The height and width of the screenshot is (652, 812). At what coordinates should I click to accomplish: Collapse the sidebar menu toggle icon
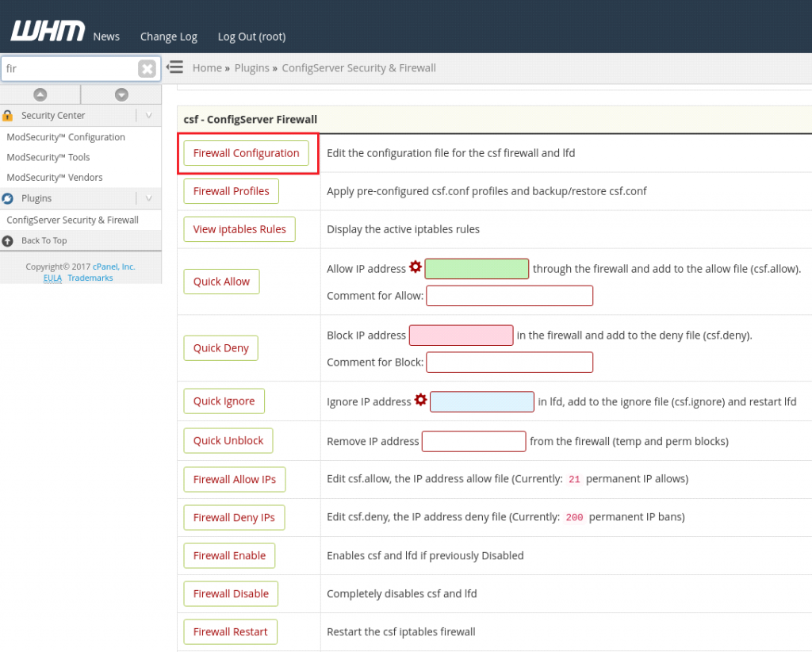click(175, 67)
